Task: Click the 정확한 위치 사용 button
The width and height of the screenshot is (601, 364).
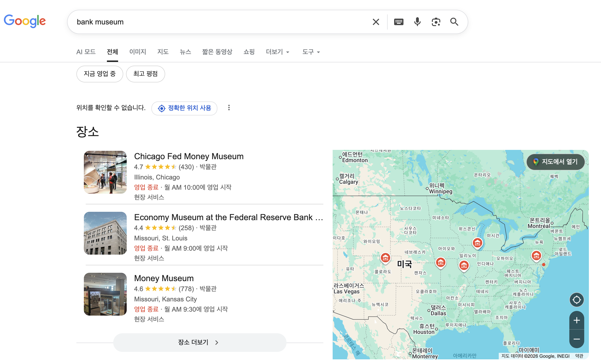Action: [184, 108]
